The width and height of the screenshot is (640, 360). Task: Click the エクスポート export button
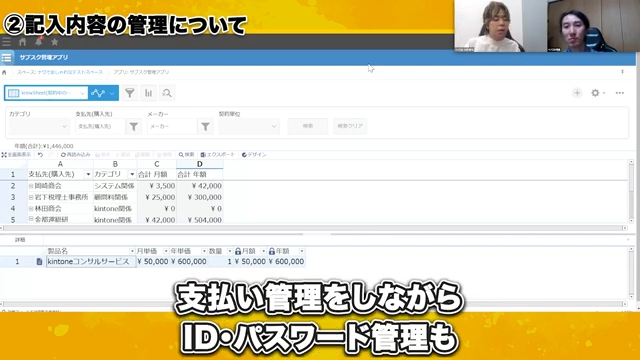(x=218, y=155)
